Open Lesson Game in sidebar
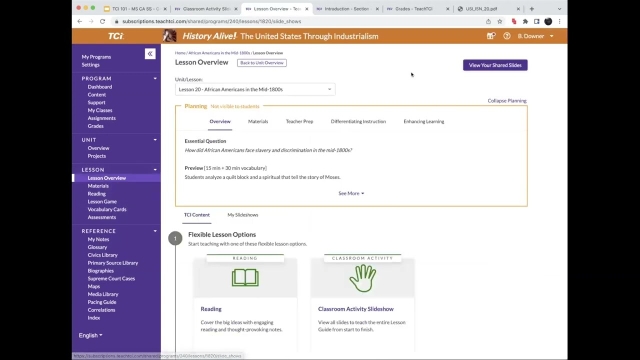The image size is (640, 360). click(x=102, y=202)
